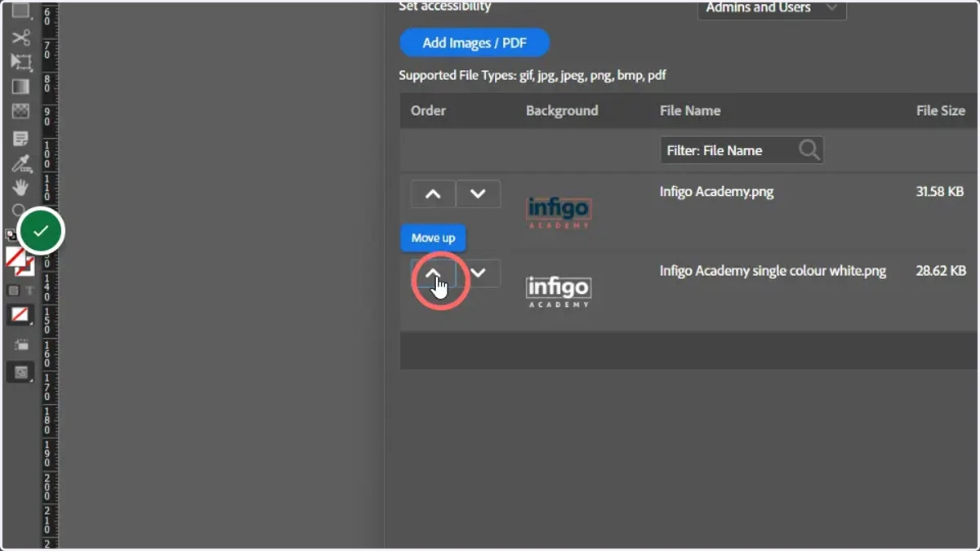The height and width of the screenshot is (551, 980).
Task: Select the Gradient Feather tool
Action: [20, 112]
